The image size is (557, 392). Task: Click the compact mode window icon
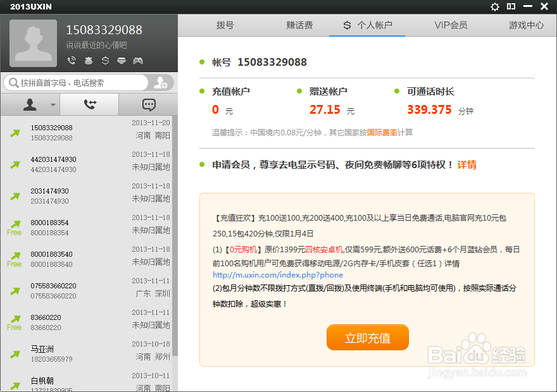(x=511, y=6)
